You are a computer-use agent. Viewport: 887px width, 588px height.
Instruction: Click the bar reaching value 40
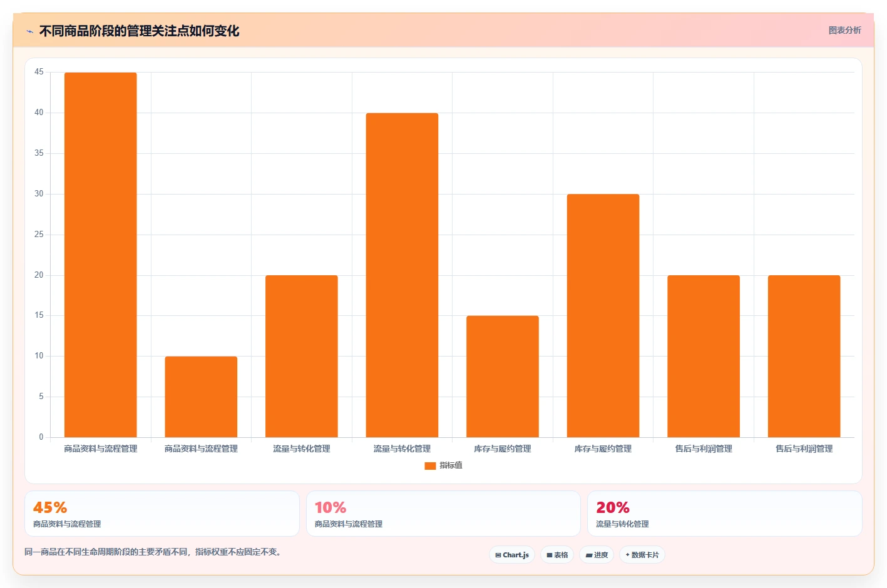point(402,275)
